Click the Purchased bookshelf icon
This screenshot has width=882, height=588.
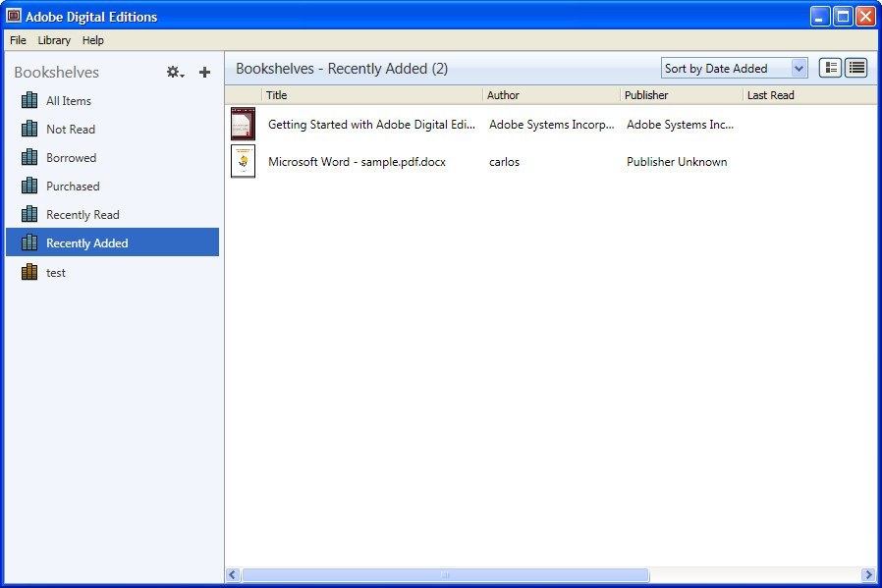29,187
